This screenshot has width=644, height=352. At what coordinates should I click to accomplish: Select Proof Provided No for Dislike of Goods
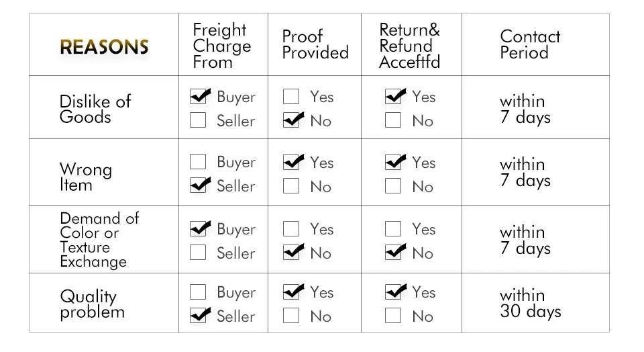click(x=291, y=121)
